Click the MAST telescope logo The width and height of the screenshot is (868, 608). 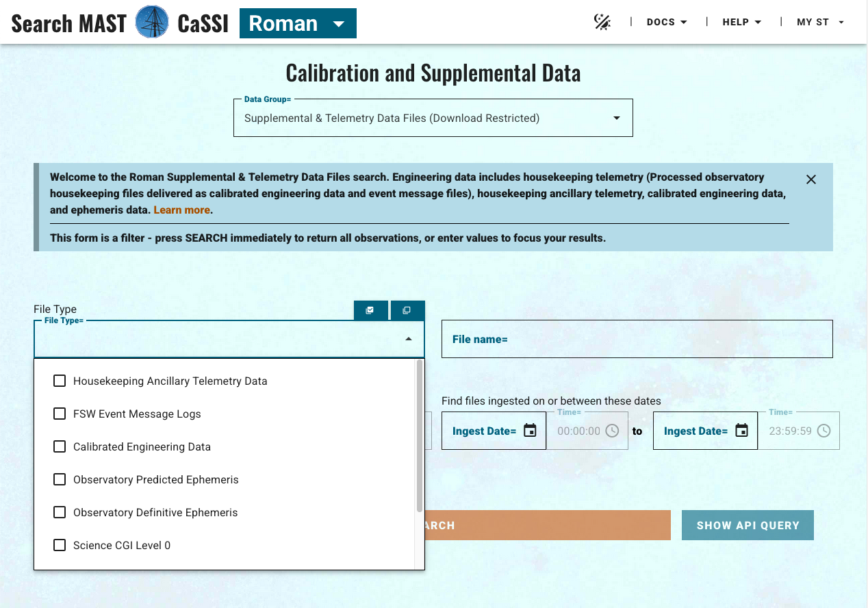click(x=152, y=23)
